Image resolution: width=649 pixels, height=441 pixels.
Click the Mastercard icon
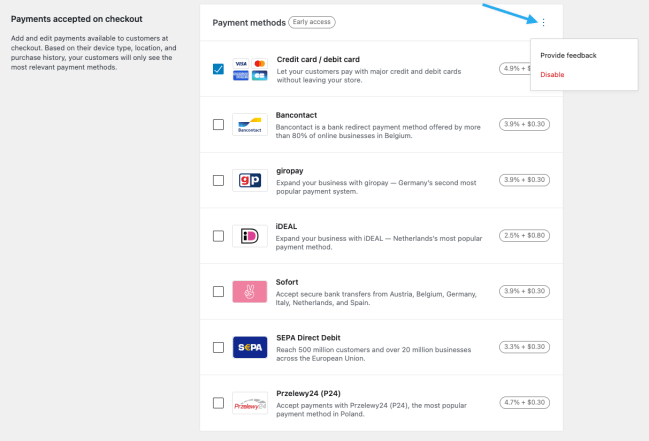260,63
